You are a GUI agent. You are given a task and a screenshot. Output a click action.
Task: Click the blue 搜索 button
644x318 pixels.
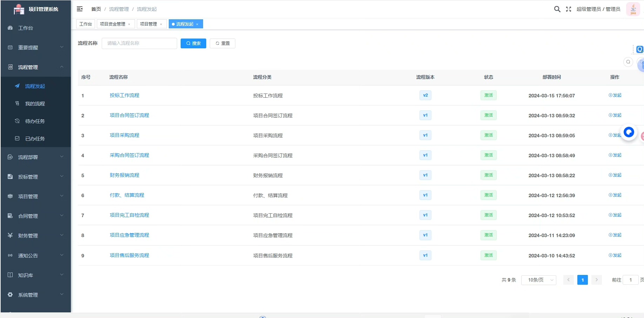[x=193, y=43]
